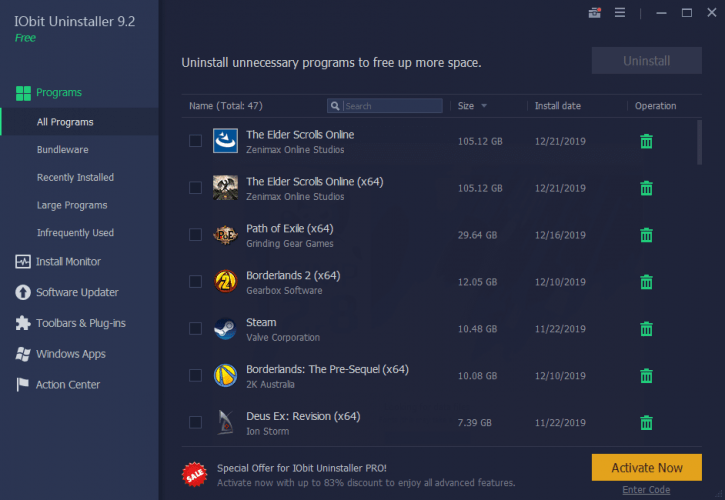Click trash icon for Steam
Image resolution: width=725 pixels, height=500 pixels.
tap(646, 329)
